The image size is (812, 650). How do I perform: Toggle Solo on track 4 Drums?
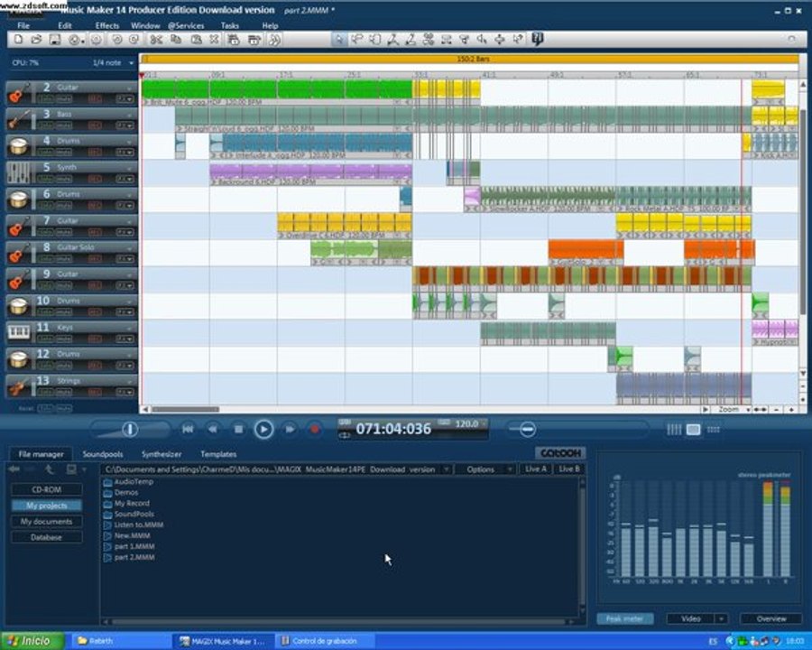[44, 153]
